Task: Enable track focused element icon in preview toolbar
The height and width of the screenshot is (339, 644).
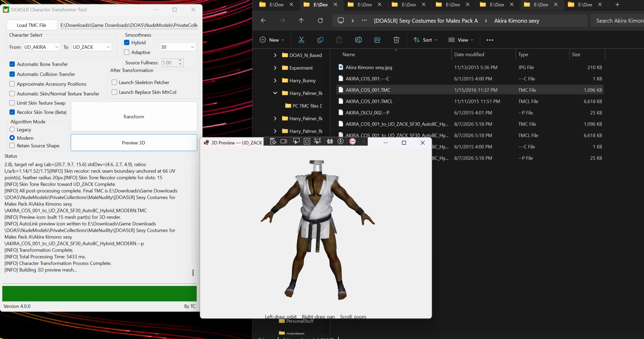Action: coord(318,142)
